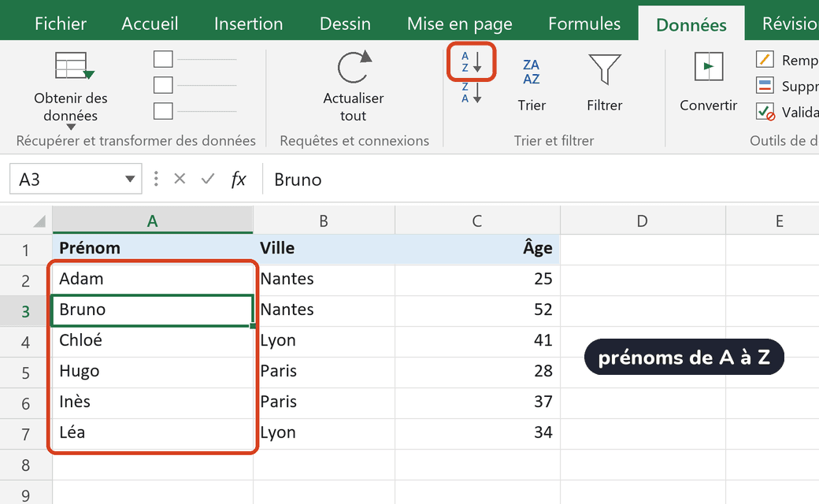819x504 pixels.
Task: Click the Select All corner triangle
Action: [39, 221]
